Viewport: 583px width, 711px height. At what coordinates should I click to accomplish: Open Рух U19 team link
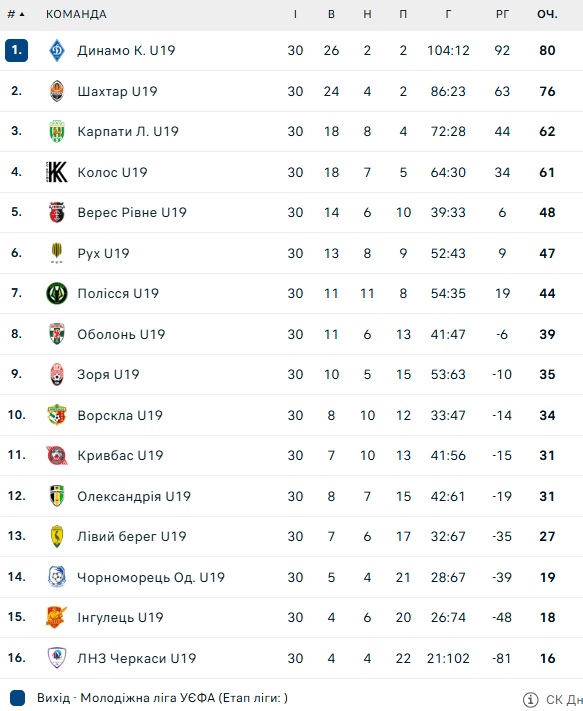103,253
